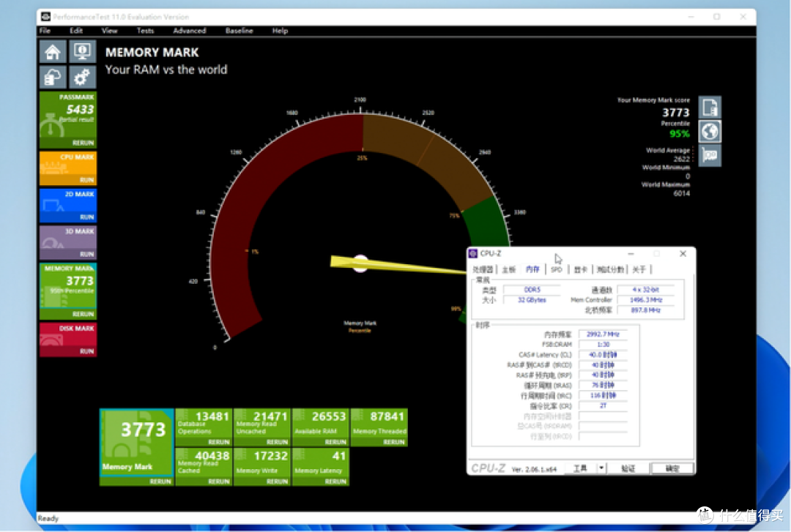
Task: Click the 1:30 FSB:DRAM value
Action: click(603, 345)
